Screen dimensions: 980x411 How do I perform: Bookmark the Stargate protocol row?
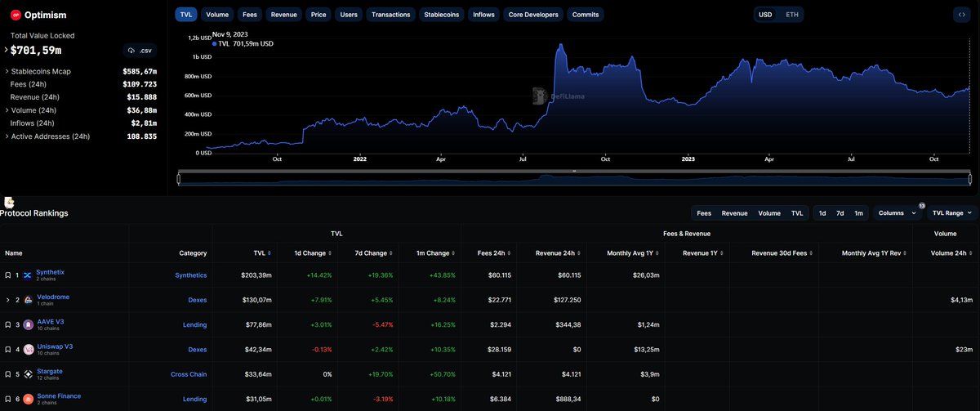click(x=8, y=375)
